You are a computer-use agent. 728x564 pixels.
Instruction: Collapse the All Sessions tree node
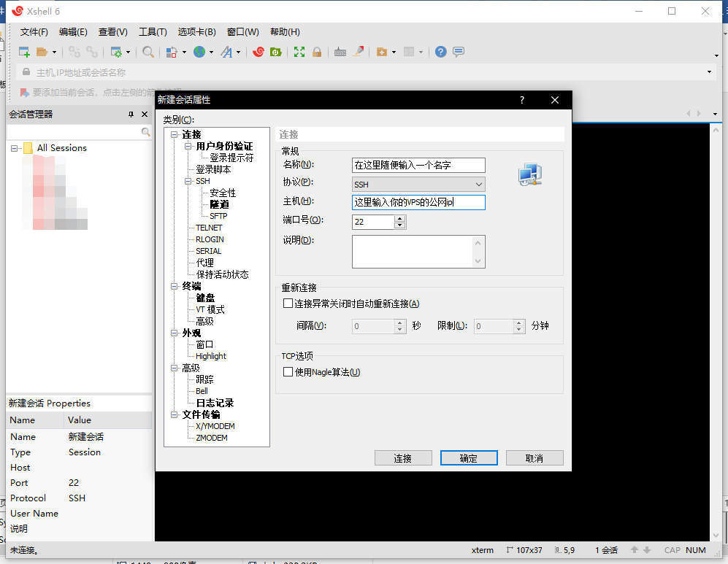pyautogui.click(x=15, y=148)
